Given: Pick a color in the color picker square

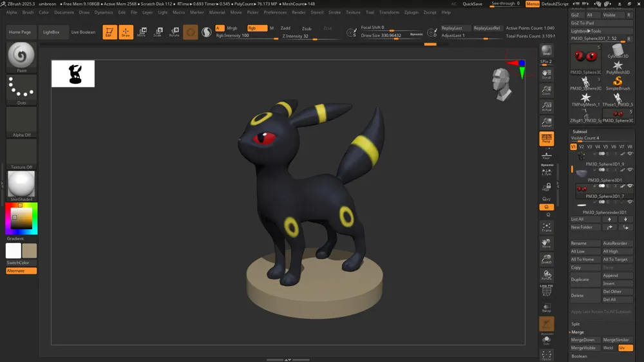Looking at the screenshot, I should click(21, 218).
